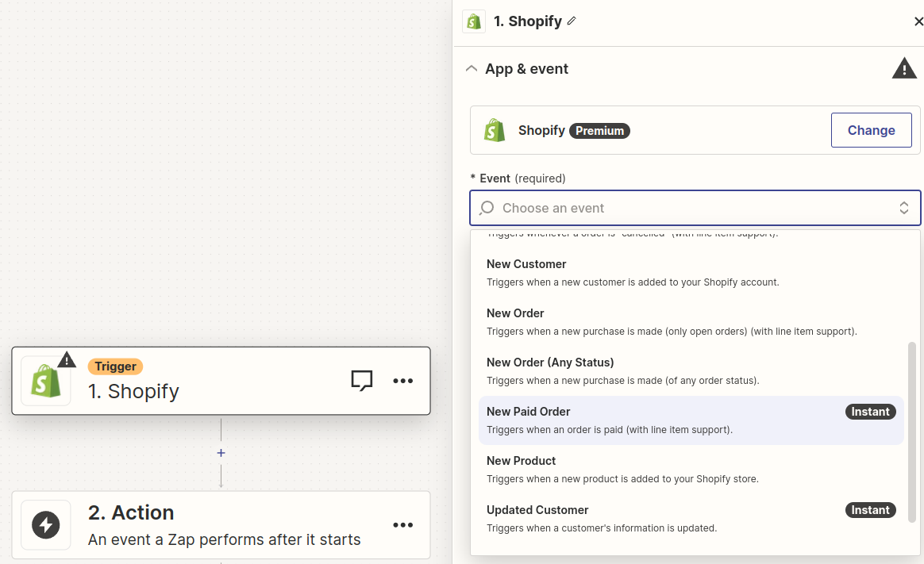
Task: Click 'Triggers when a new product is added' text
Action: 622,479
